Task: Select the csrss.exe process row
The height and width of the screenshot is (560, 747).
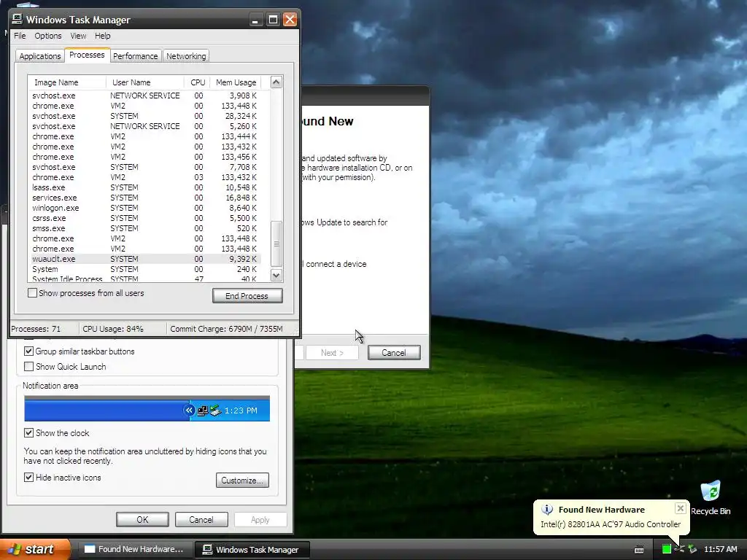Action: [146, 218]
